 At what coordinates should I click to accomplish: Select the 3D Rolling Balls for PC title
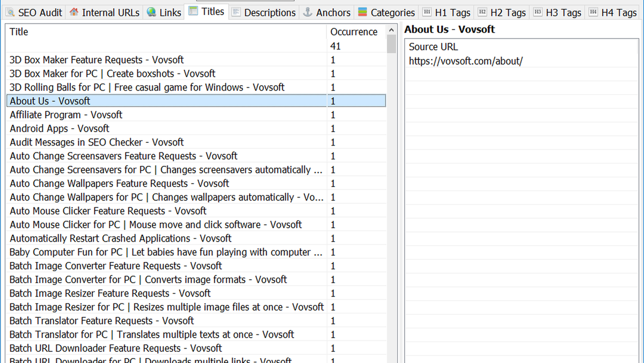click(196, 87)
